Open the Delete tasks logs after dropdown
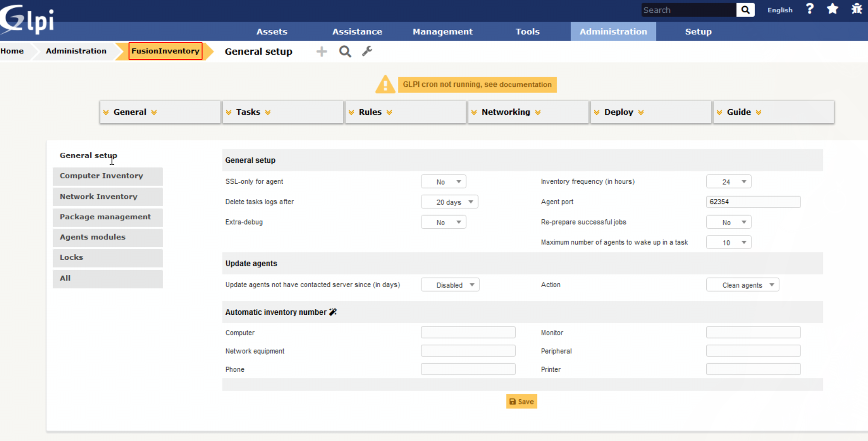The height and width of the screenshot is (441, 868). [x=449, y=202]
